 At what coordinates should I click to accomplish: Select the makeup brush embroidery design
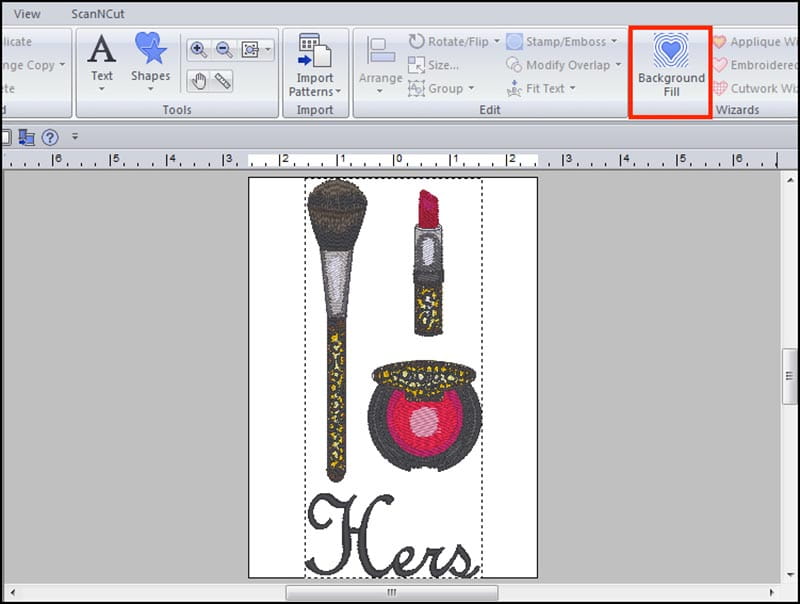click(x=336, y=330)
